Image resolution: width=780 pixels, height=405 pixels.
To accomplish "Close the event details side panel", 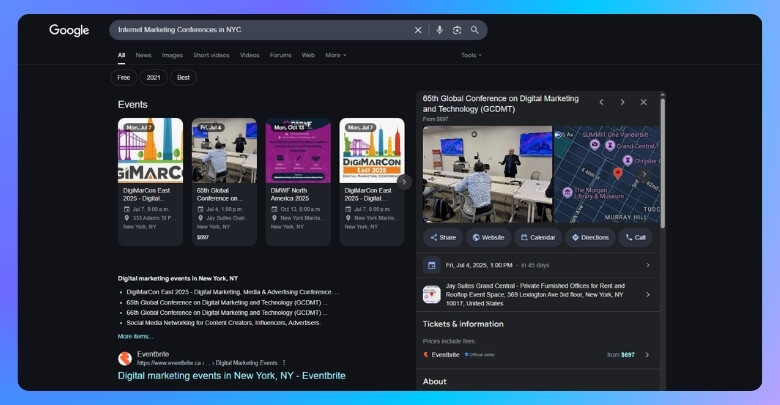I will pyautogui.click(x=643, y=102).
